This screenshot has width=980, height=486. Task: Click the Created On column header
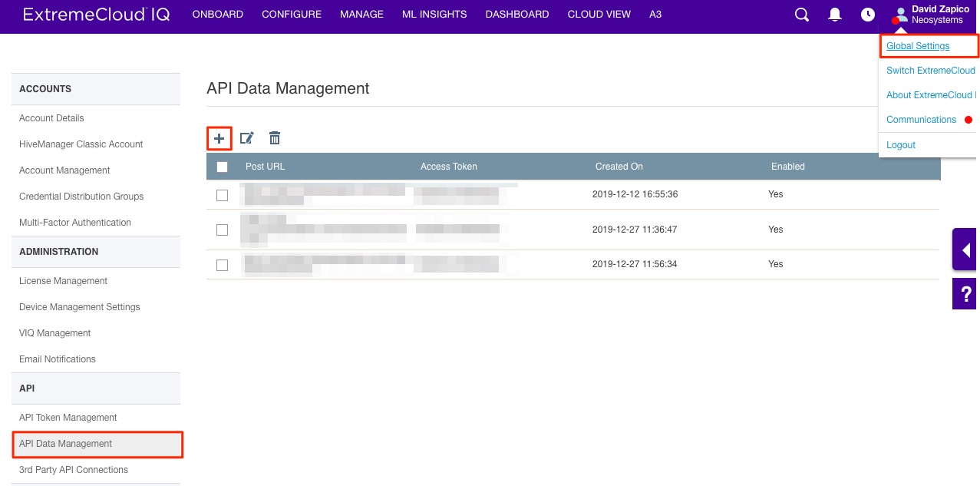[619, 167]
